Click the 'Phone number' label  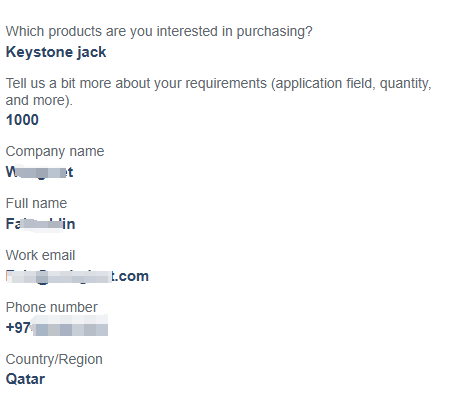pyautogui.click(x=52, y=307)
